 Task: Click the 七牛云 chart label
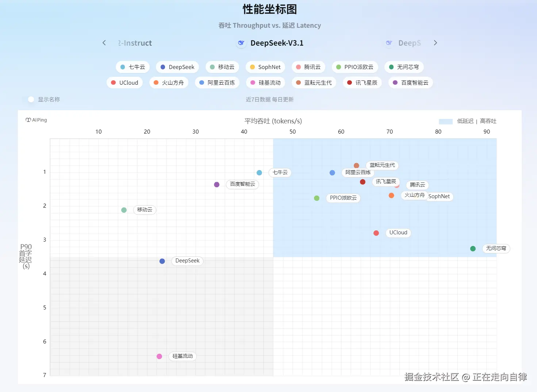pos(280,173)
